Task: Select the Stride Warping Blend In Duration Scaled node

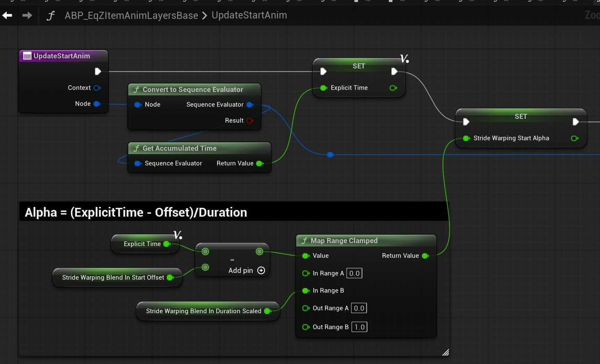Action: click(x=203, y=311)
